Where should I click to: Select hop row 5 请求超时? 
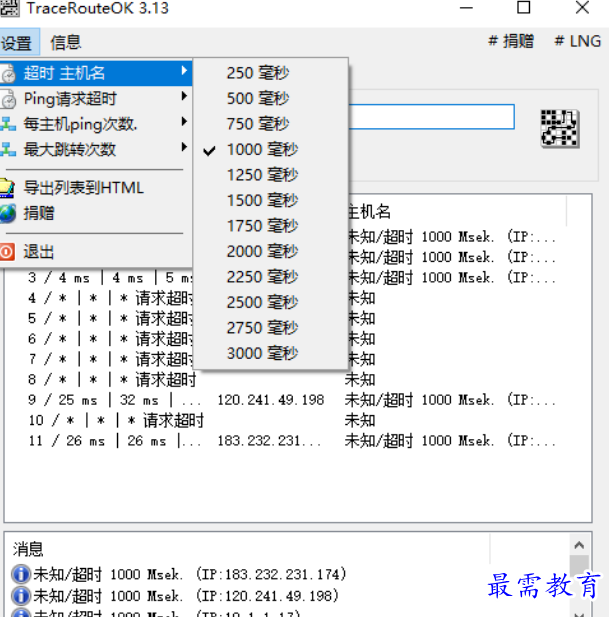coord(297,318)
